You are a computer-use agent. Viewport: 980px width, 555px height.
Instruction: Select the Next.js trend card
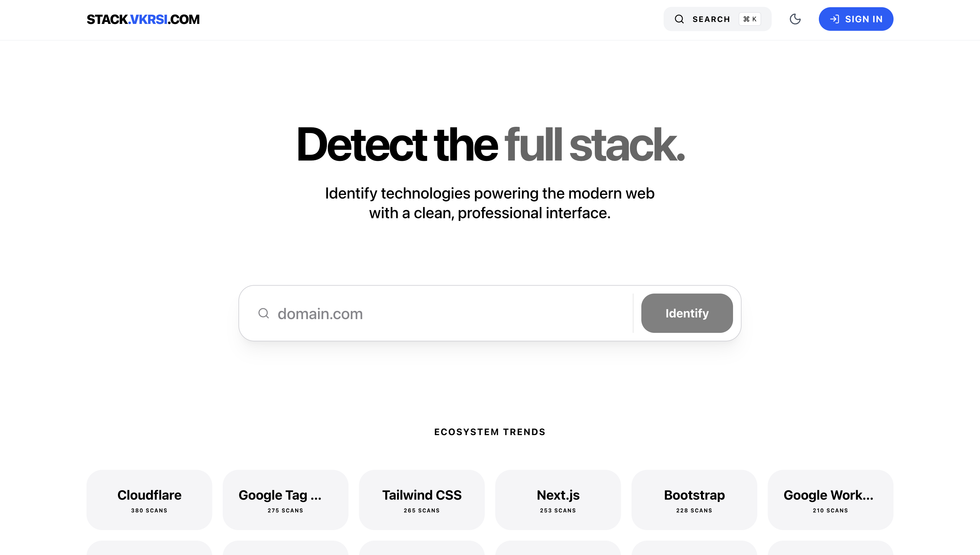558,499
